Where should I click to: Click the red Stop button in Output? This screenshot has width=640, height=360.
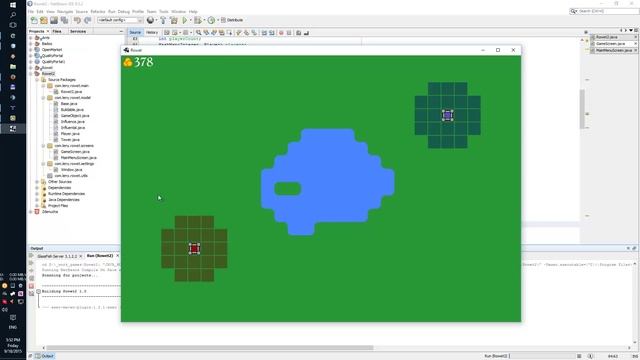[31, 286]
